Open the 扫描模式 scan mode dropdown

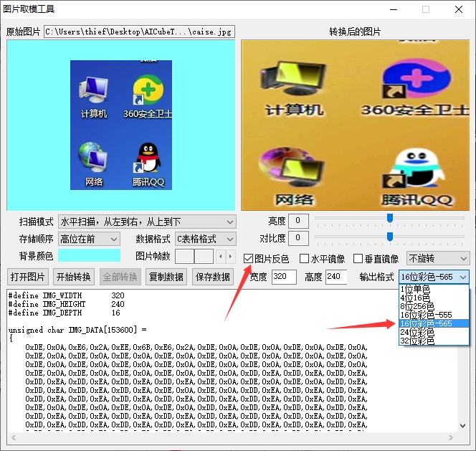147,222
